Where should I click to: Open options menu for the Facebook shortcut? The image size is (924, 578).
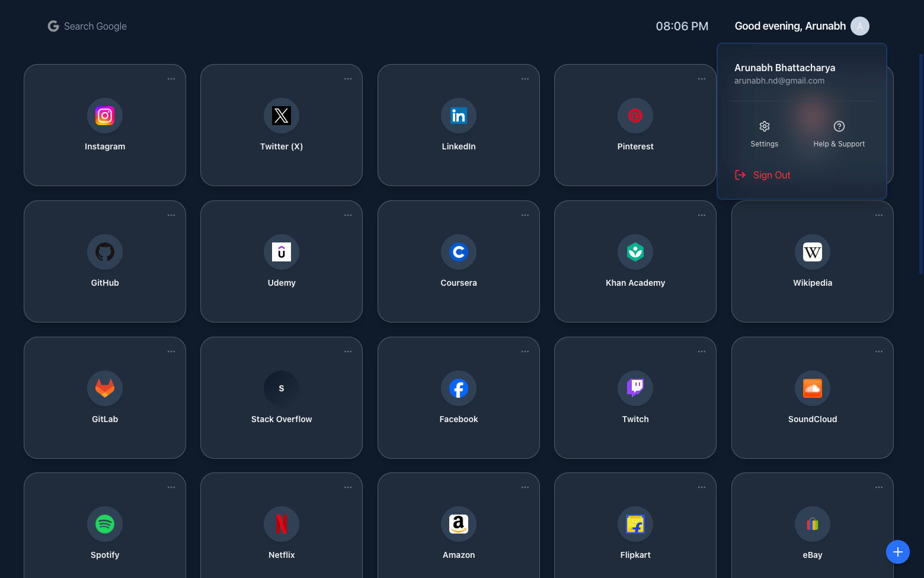pos(525,351)
